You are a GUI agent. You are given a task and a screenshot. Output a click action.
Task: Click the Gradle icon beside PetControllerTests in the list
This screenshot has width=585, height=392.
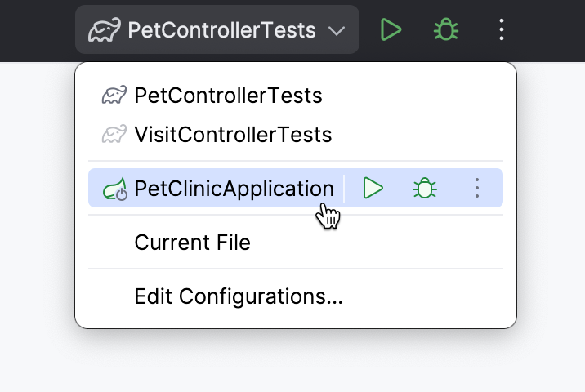click(114, 96)
